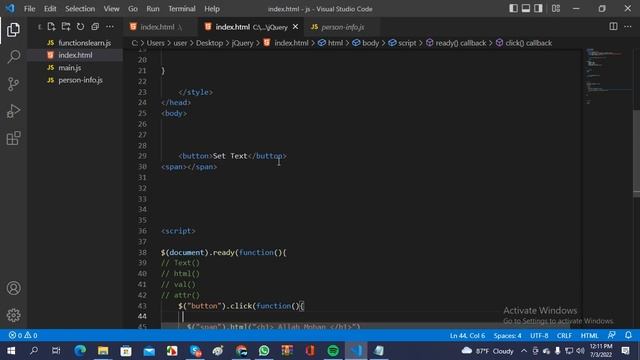Open the Selection menu

[x=80, y=9]
